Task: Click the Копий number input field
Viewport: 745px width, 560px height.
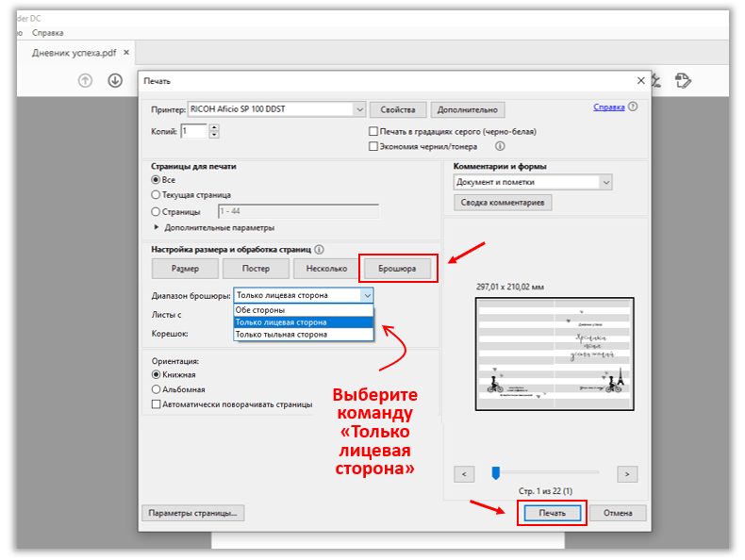Action: pyautogui.click(x=194, y=131)
